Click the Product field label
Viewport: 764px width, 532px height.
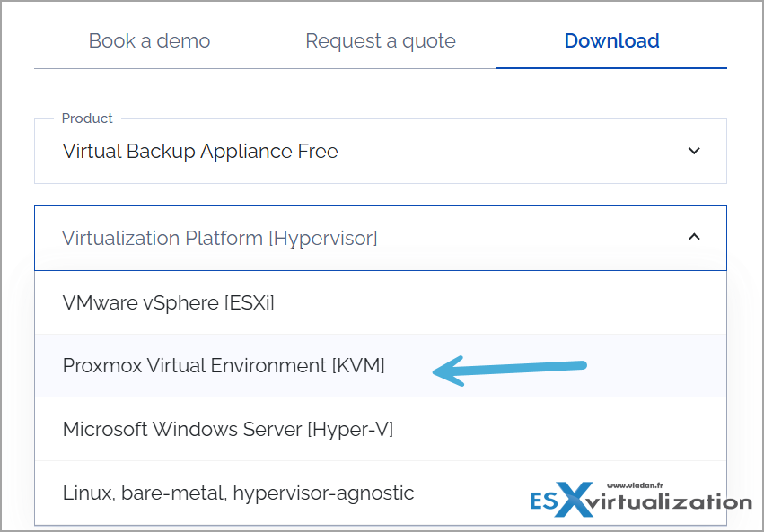pos(87,118)
